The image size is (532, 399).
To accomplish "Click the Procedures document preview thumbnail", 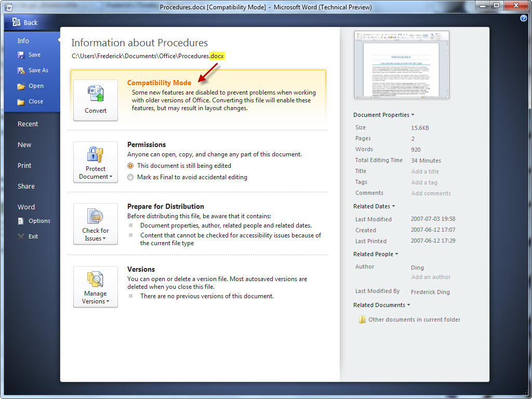I will (402, 64).
